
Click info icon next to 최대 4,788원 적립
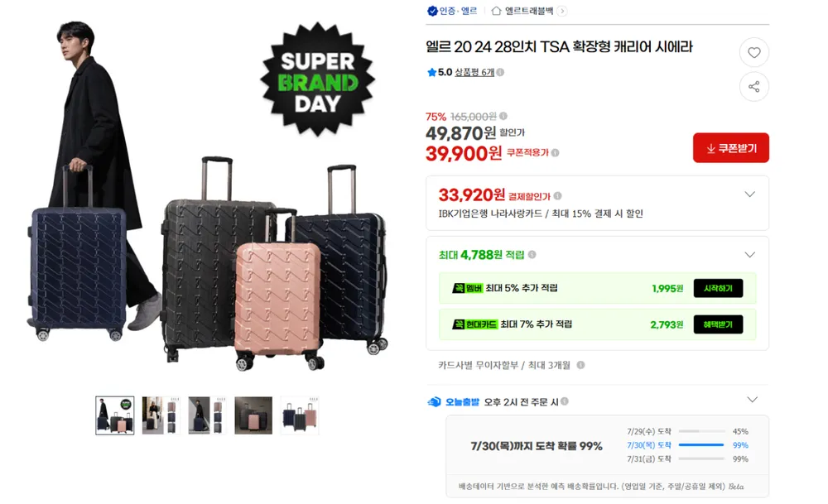click(532, 255)
